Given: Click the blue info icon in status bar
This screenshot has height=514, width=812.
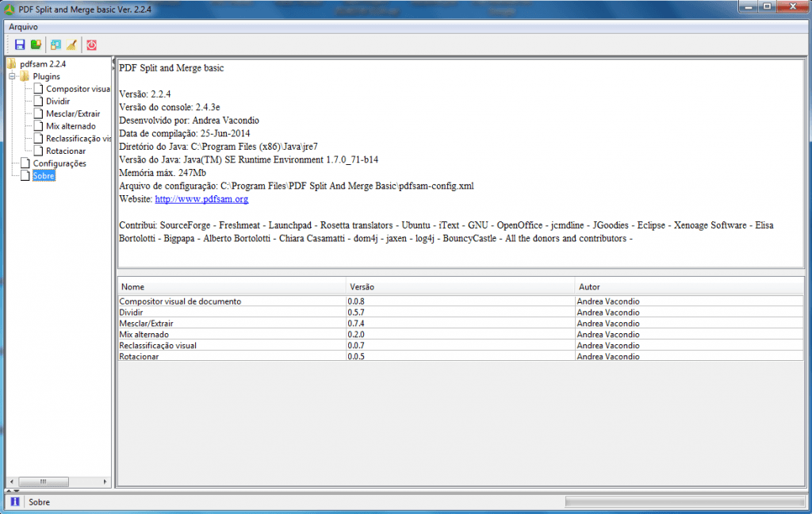Looking at the screenshot, I should tap(15, 501).
